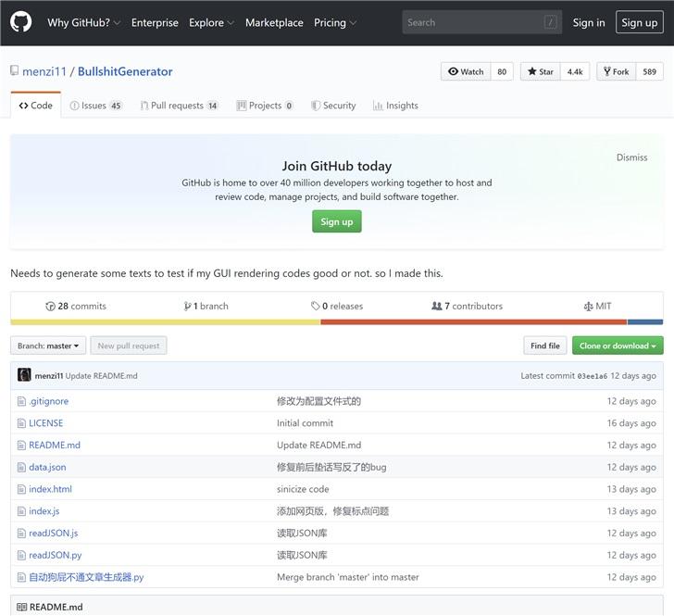Open the Marketplace nav item

tap(274, 23)
